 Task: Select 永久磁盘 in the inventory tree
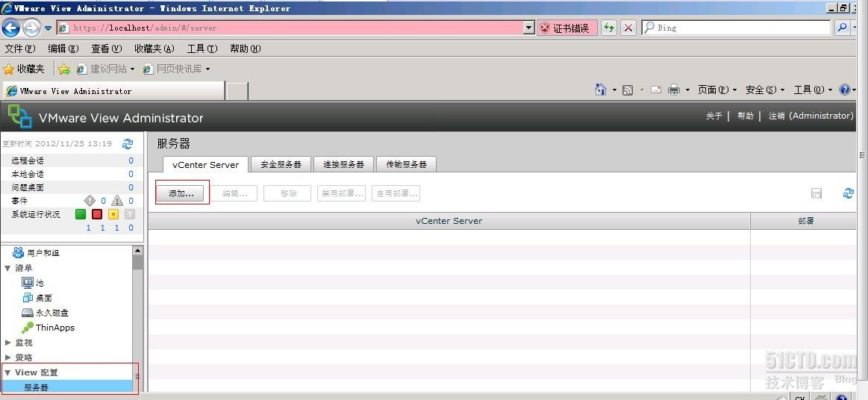pos(45,313)
